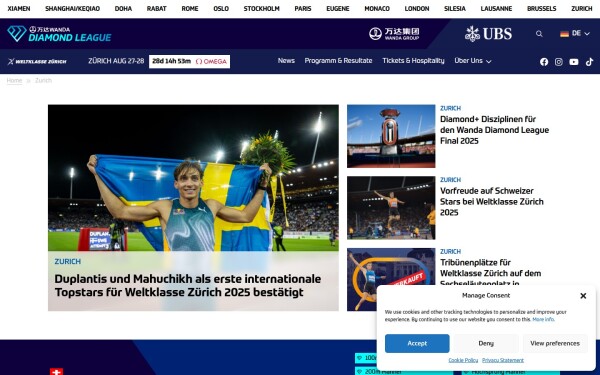Open Vorfreude auf Schweizer Stars article

492,201
